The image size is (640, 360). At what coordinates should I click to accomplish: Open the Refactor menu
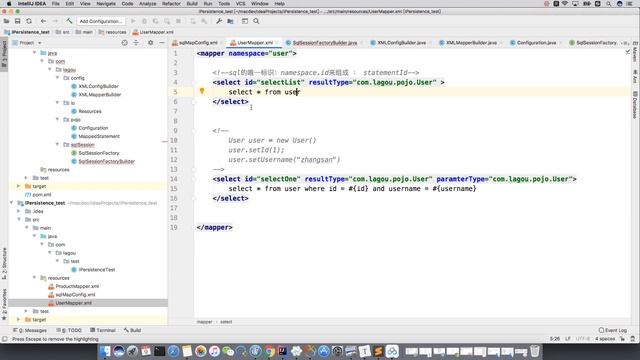pos(171,4)
